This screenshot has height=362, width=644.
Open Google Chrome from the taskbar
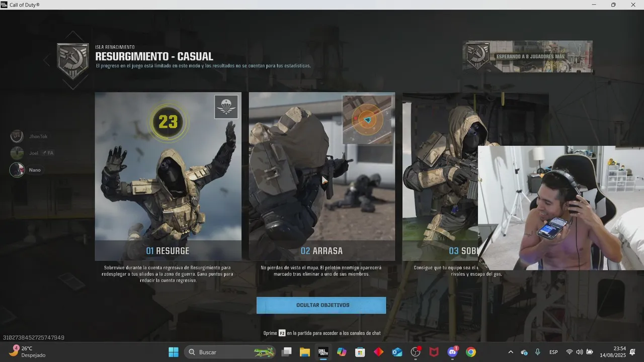(x=470, y=352)
